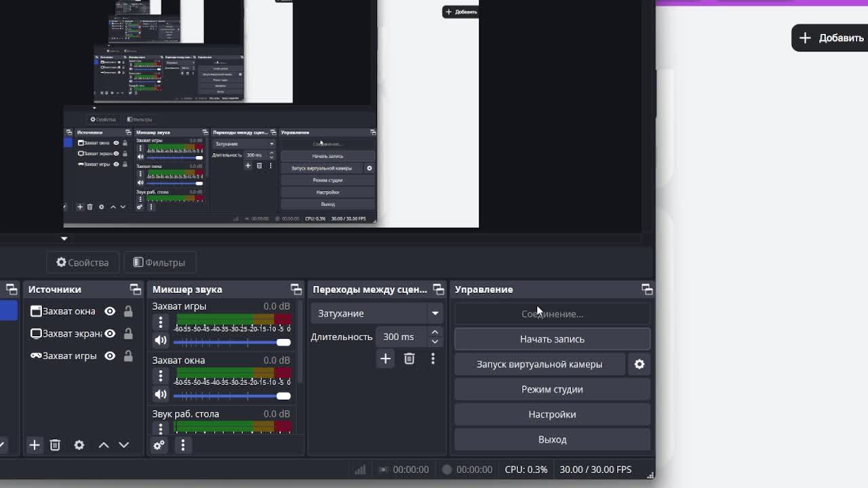
Task: Undock the Переходы между сценами panel
Action: (x=439, y=289)
